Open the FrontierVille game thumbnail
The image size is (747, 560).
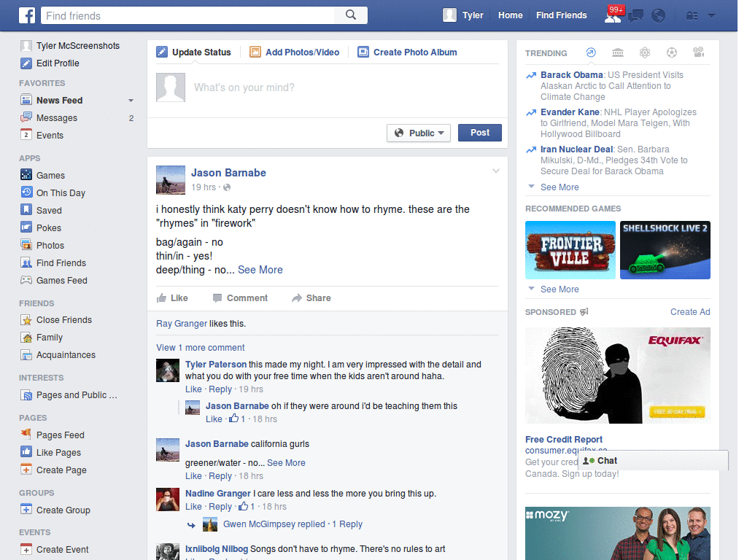570,250
